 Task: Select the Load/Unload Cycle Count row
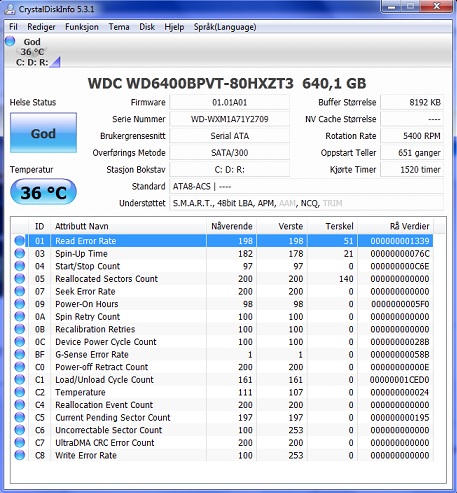pyautogui.click(x=223, y=379)
